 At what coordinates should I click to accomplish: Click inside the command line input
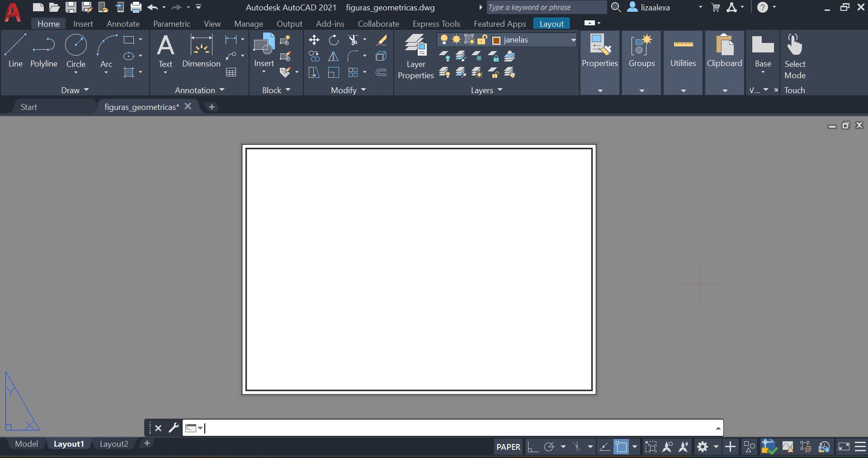tap(452, 428)
